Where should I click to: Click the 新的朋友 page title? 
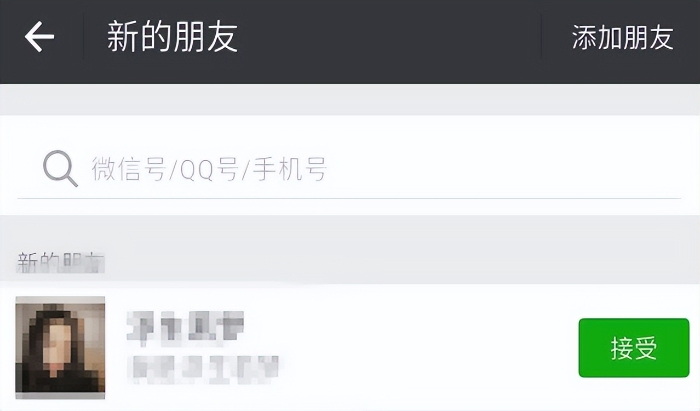[172, 37]
